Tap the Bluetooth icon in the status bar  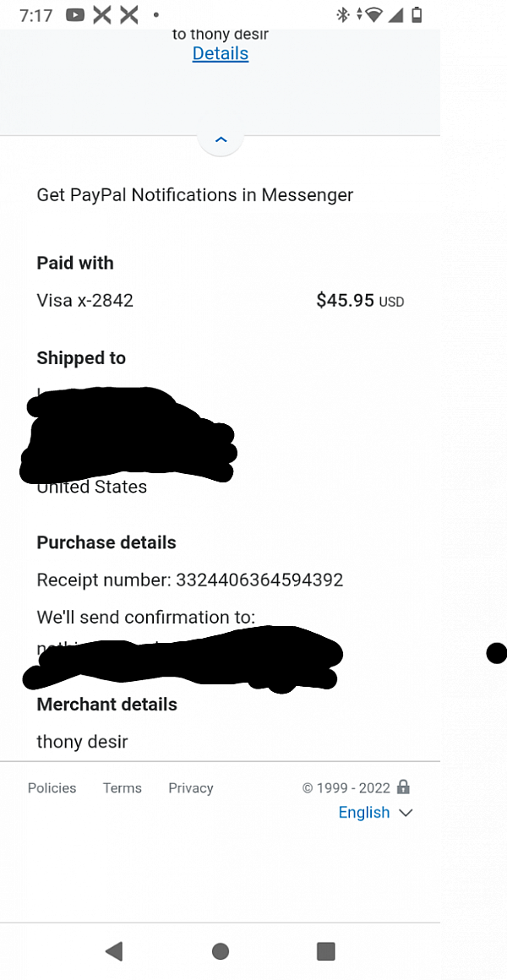(x=342, y=15)
